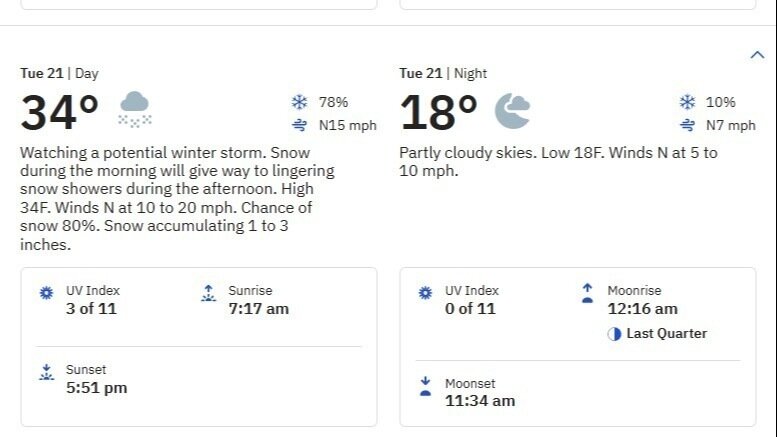Click the Moonrise icon

pyautogui.click(x=588, y=293)
